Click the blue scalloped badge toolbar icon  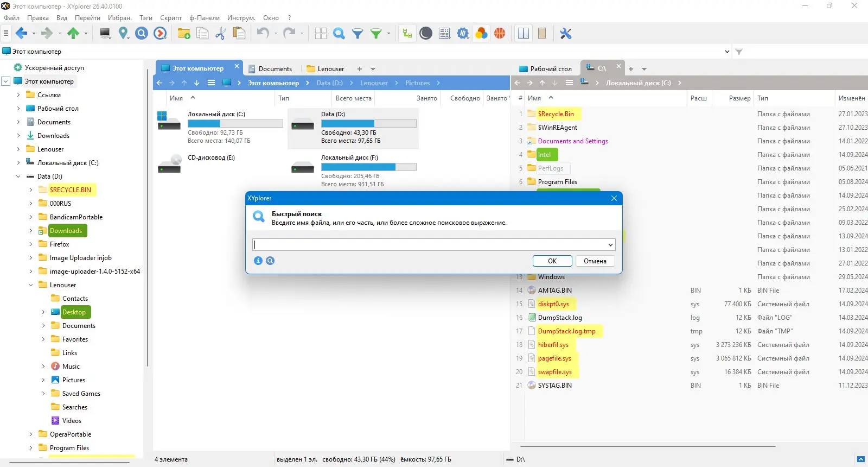(463, 34)
